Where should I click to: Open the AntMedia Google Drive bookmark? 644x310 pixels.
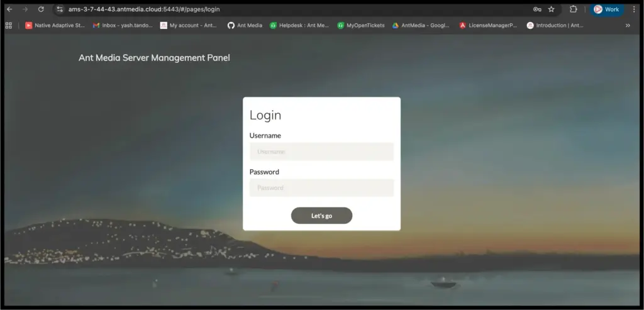[421, 25]
